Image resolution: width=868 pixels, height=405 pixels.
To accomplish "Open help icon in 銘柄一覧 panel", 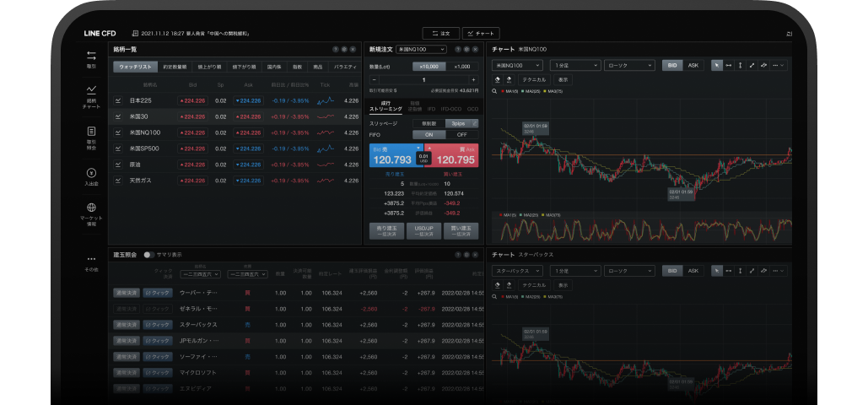I will click(x=335, y=49).
